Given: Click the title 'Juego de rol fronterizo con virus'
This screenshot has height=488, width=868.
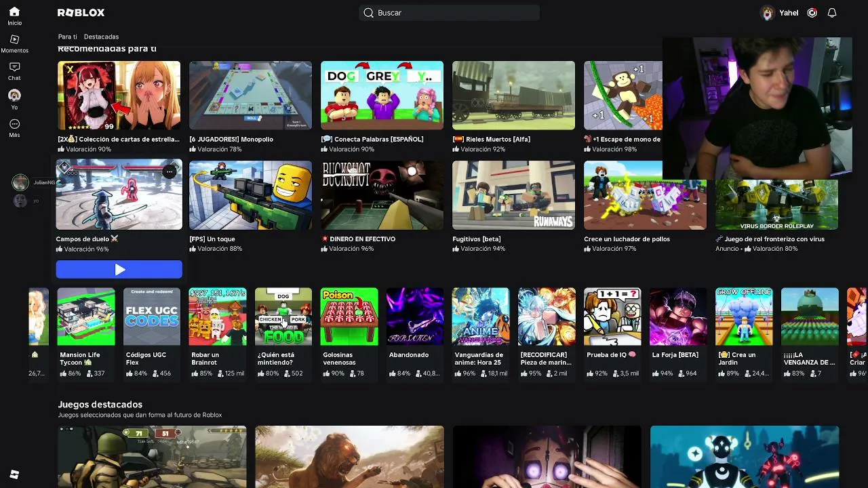Looking at the screenshot, I should point(774,239).
